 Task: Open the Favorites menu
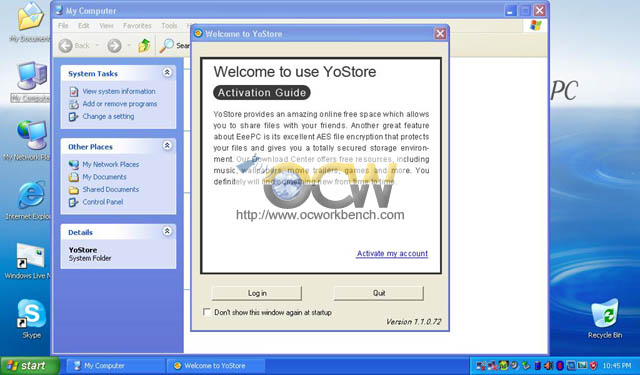pos(137,26)
